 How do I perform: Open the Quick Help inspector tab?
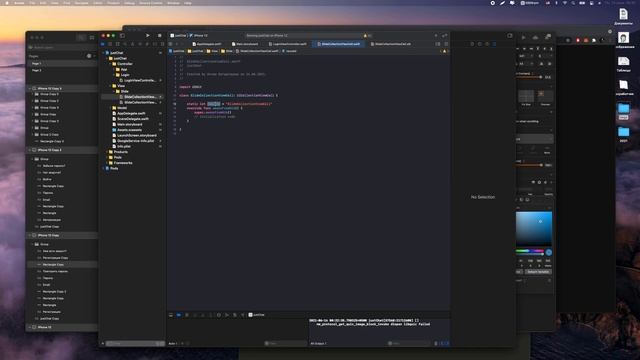487,44
